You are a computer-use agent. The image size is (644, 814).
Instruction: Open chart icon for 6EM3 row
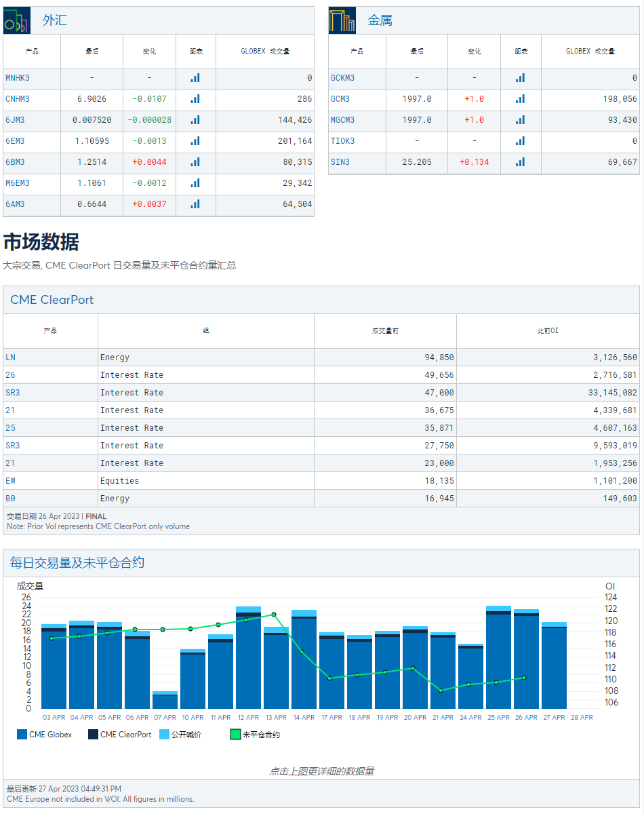click(195, 141)
